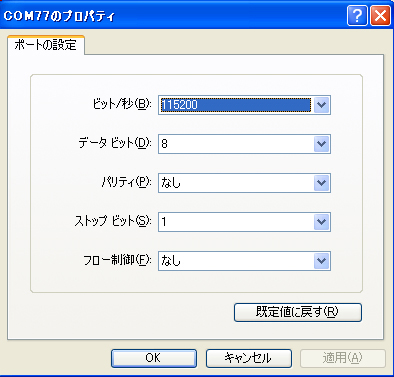Close the COM77 properties dialog
This screenshot has height=377, width=394.
(380, 15)
